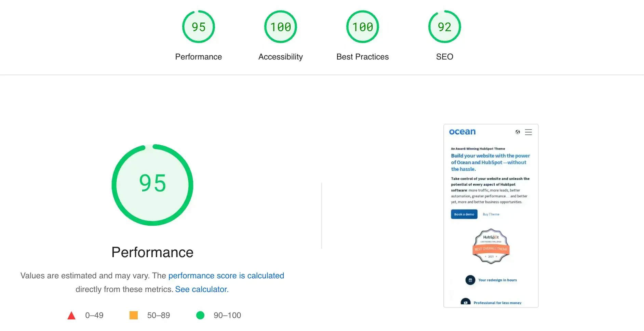
Task: Click the Best Practices score gauge 100
Action: [363, 27]
